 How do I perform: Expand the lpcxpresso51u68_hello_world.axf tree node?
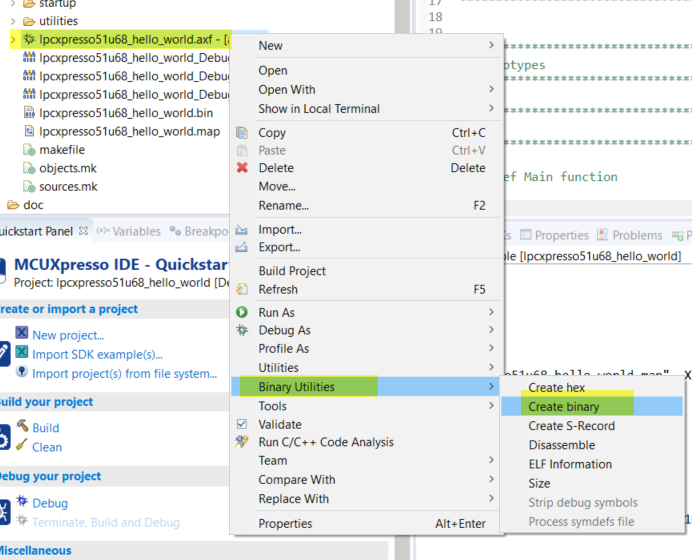tap(13, 39)
